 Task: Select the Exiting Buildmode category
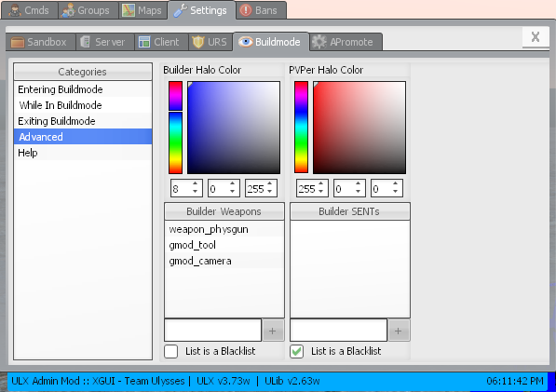83,121
